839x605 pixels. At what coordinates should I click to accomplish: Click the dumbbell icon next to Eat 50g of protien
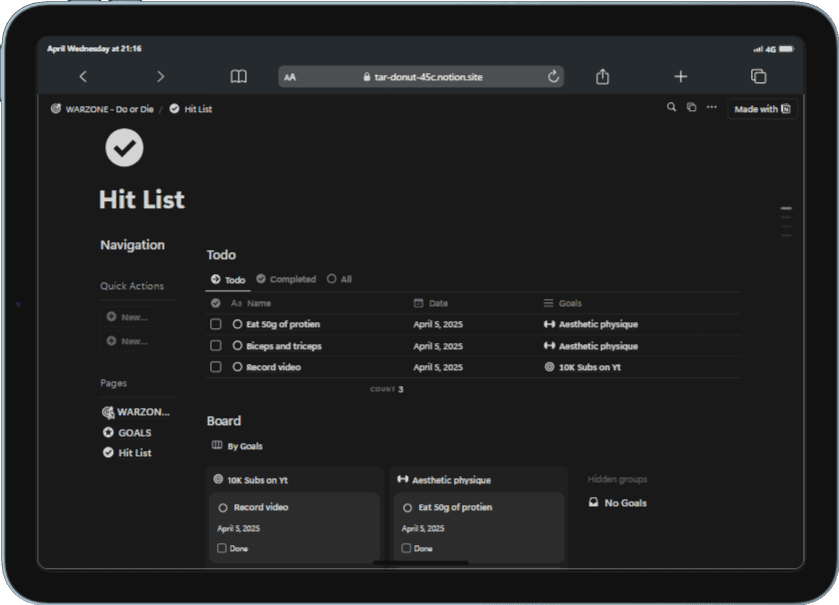pos(549,324)
